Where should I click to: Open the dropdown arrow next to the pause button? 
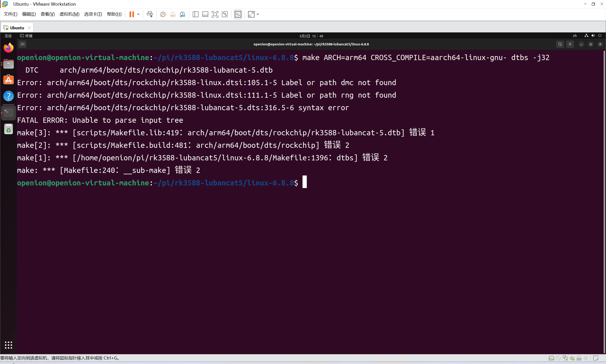click(138, 14)
